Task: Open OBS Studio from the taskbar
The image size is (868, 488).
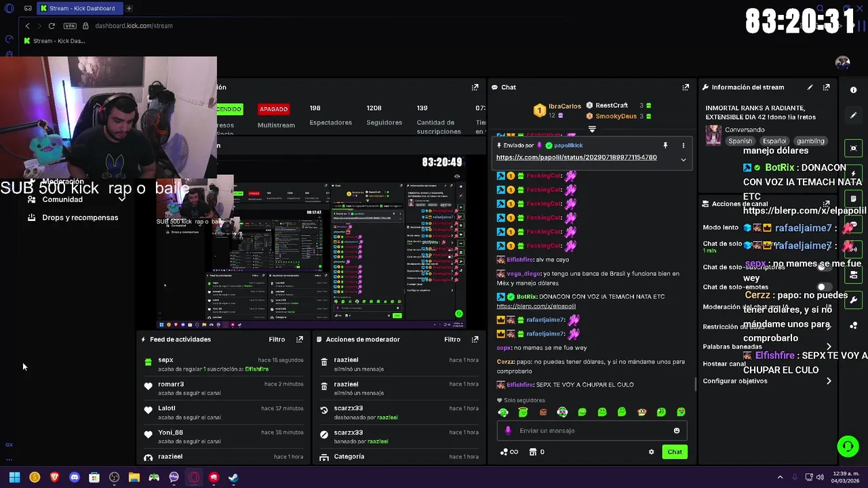Action: coord(115,477)
